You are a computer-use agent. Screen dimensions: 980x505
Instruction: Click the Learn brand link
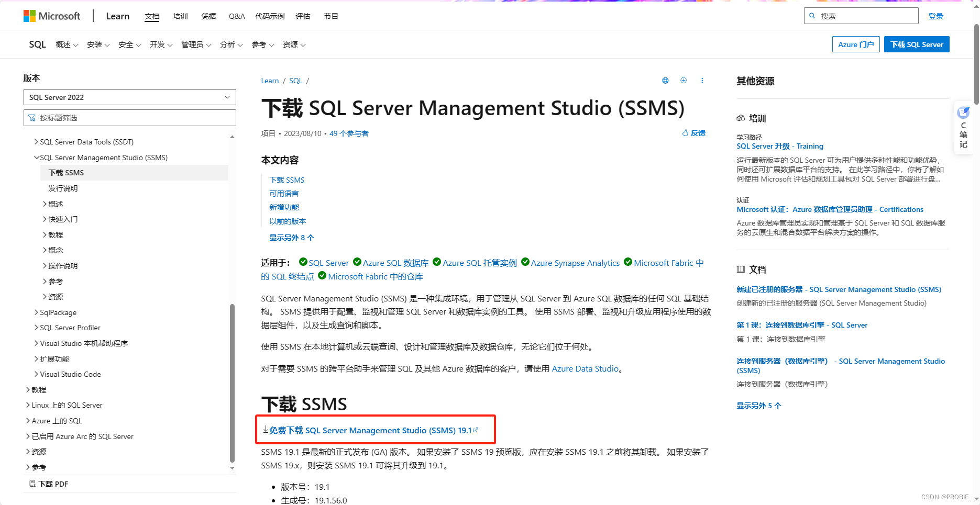click(x=117, y=16)
